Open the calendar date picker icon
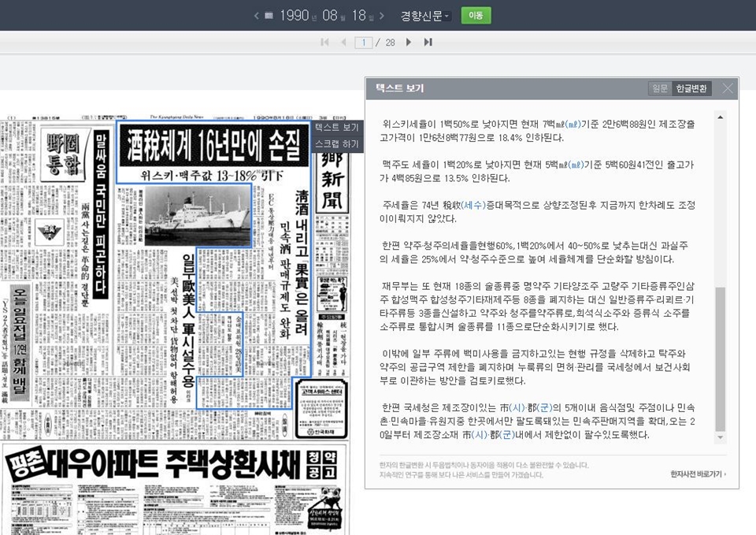The width and height of the screenshot is (756, 535). tap(270, 15)
